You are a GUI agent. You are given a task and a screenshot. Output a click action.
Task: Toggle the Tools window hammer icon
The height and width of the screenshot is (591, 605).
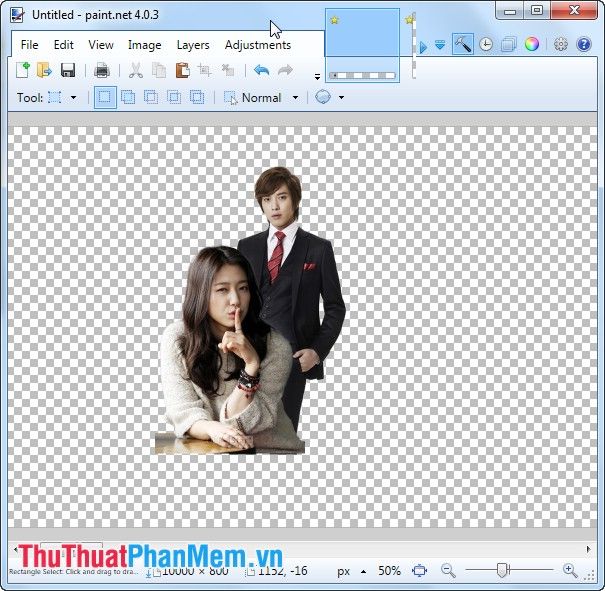[x=463, y=44]
